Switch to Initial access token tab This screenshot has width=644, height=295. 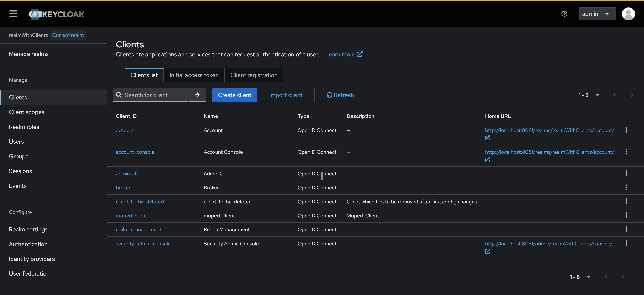[x=194, y=75]
